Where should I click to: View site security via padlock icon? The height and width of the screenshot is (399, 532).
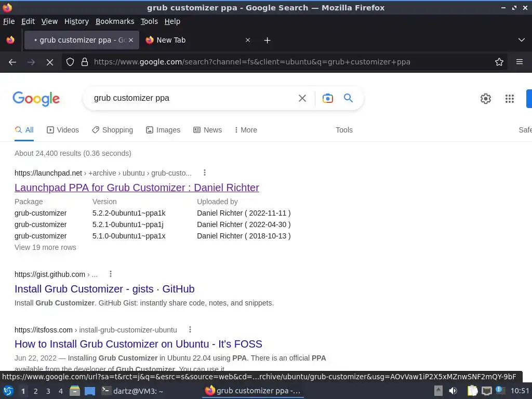[x=85, y=62]
